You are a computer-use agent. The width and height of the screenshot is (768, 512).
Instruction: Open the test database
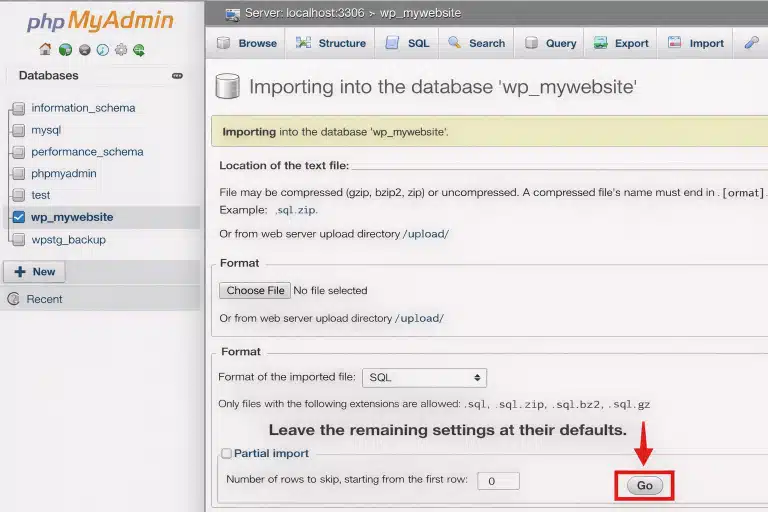coord(41,195)
